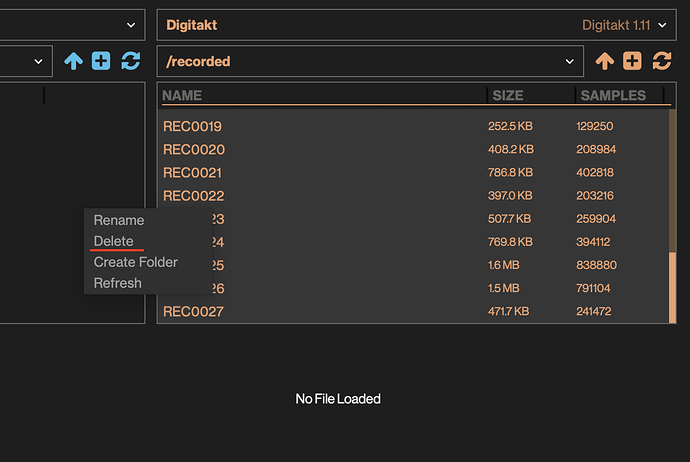Viewport: 690px width, 462px height.
Task: Click the Digitakt device title label
Action: click(x=191, y=25)
